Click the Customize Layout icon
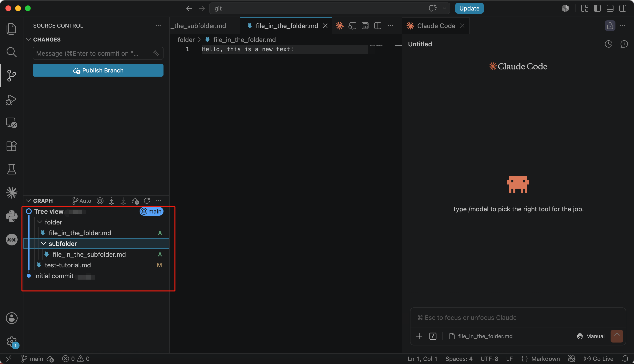 coord(584,9)
